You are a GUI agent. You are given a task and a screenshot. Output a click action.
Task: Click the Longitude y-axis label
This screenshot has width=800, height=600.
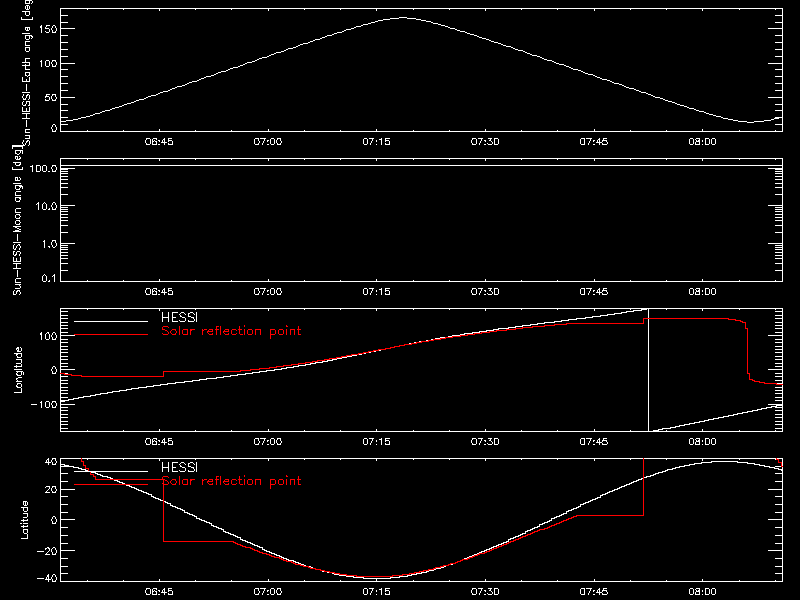(18, 370)
